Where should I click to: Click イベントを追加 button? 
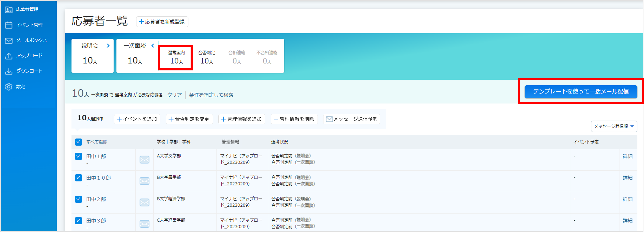137,119
